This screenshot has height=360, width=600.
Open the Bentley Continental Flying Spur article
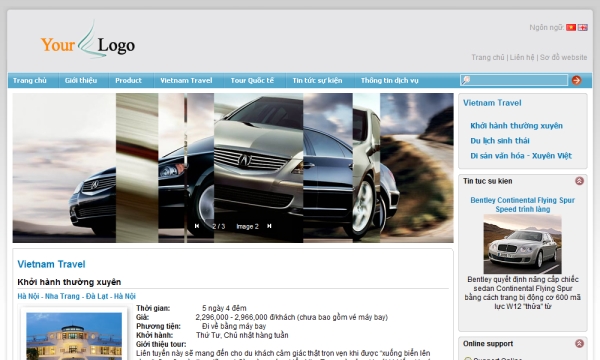click(x=522, y=205)
